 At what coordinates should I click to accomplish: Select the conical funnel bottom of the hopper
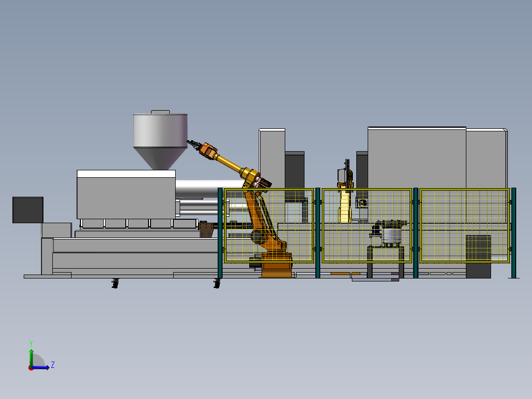(x=160, y=159)
